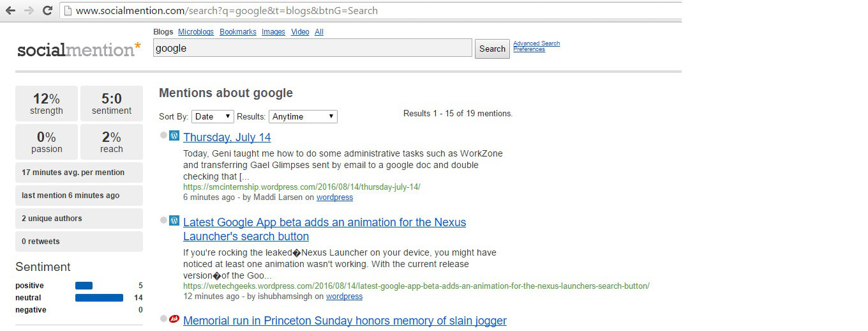Click gray dot beside Latest Google App beta
This screenshot has height=331, width=868.
163,220
